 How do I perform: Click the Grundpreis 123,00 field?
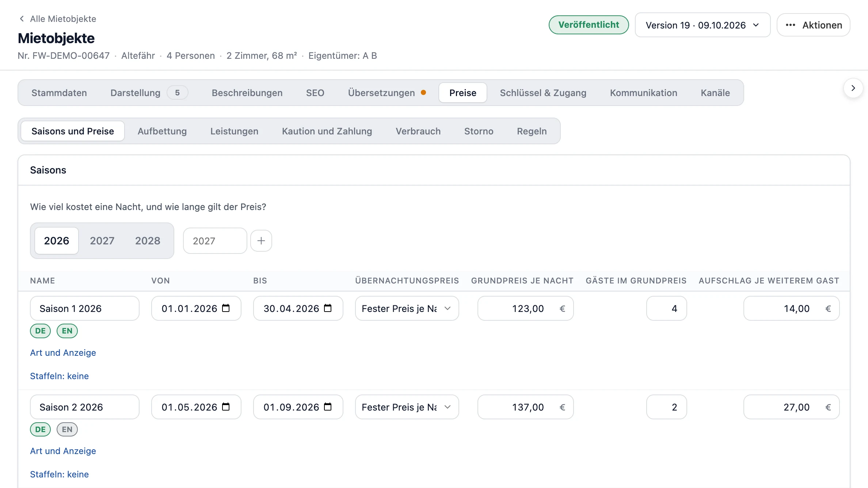click(525, 308)
